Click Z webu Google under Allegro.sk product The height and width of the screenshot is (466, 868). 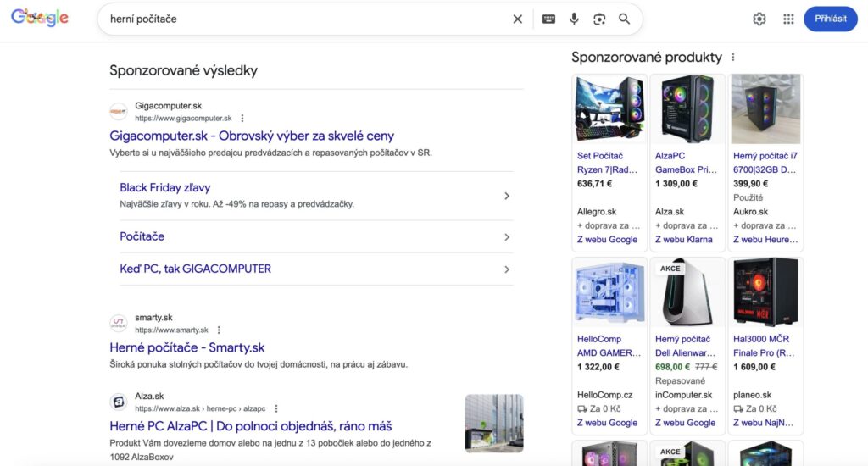pyautogui.click(x=607, y=240)
